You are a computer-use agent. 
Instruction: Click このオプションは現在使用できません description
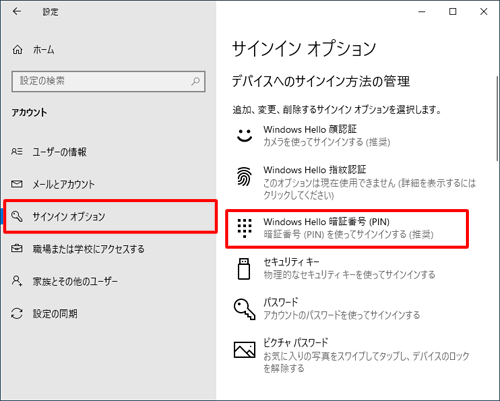click(x=369, y=189)
